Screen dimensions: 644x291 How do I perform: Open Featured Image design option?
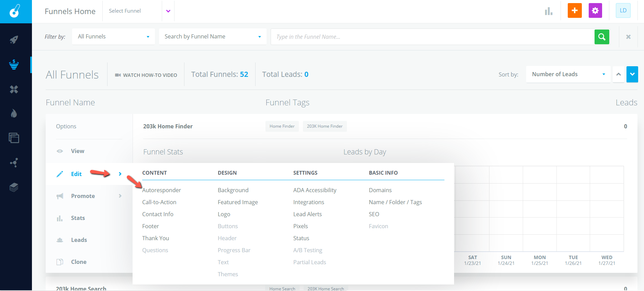238,202
